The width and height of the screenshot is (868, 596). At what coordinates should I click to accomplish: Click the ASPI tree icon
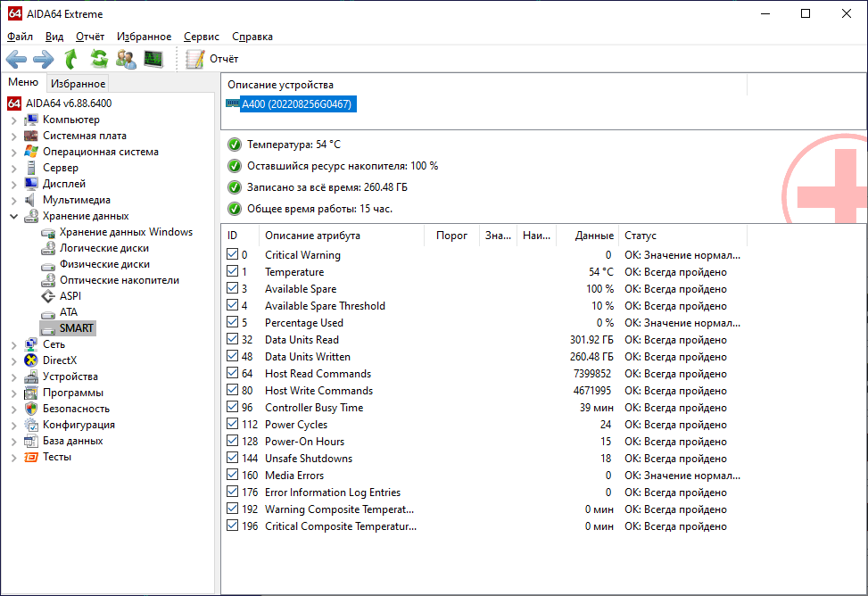click(x=48, y=296)
